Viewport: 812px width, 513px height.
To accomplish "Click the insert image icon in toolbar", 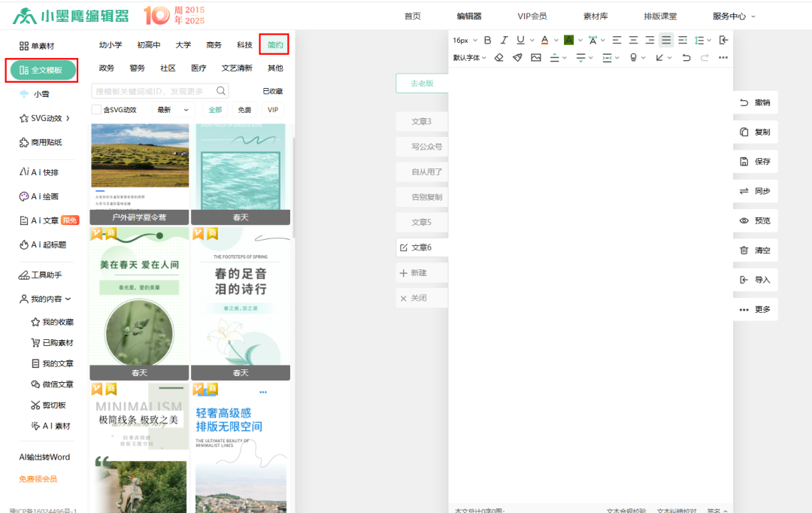I will (536, 57).
